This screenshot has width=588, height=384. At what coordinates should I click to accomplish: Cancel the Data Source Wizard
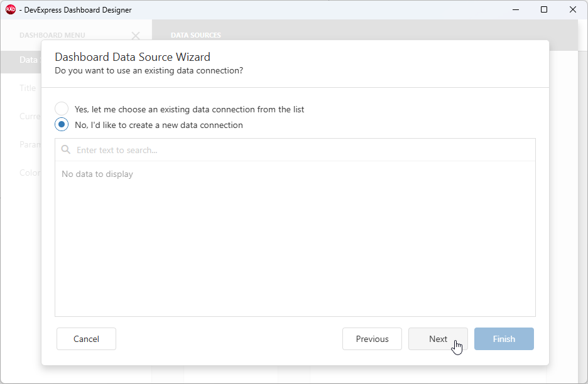(x=86, y=339)
